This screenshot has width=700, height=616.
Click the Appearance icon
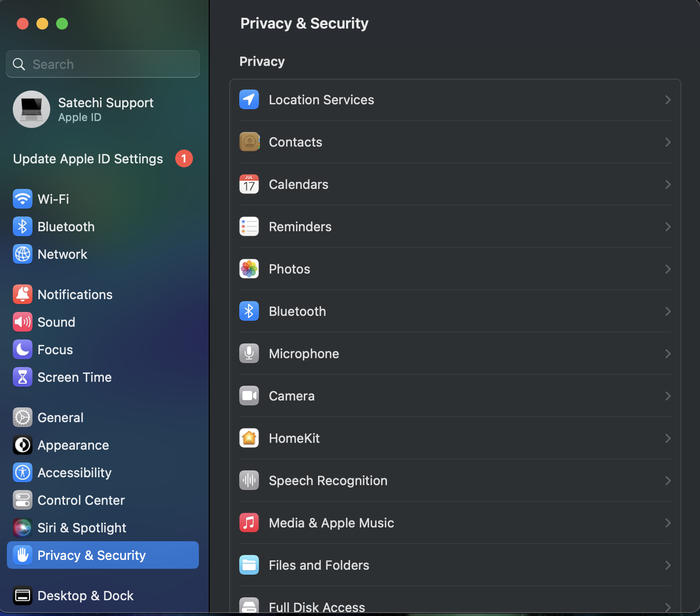pyautogui.click(x=23, y=445)
